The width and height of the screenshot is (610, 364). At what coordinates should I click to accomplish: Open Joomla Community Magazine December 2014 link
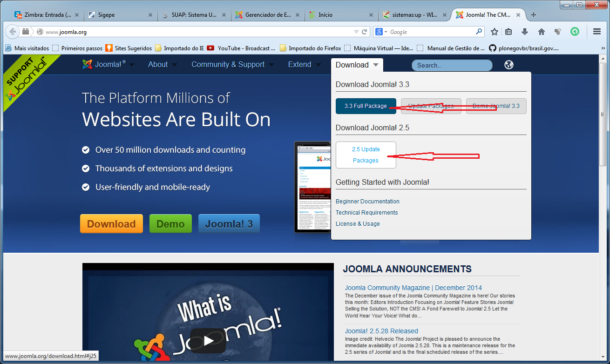click(x=413, y=288)
